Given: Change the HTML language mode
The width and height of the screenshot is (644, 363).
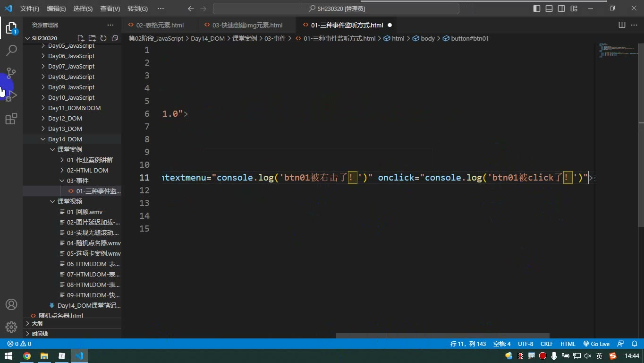Looking at the screenshot, I should coord(568,344).
